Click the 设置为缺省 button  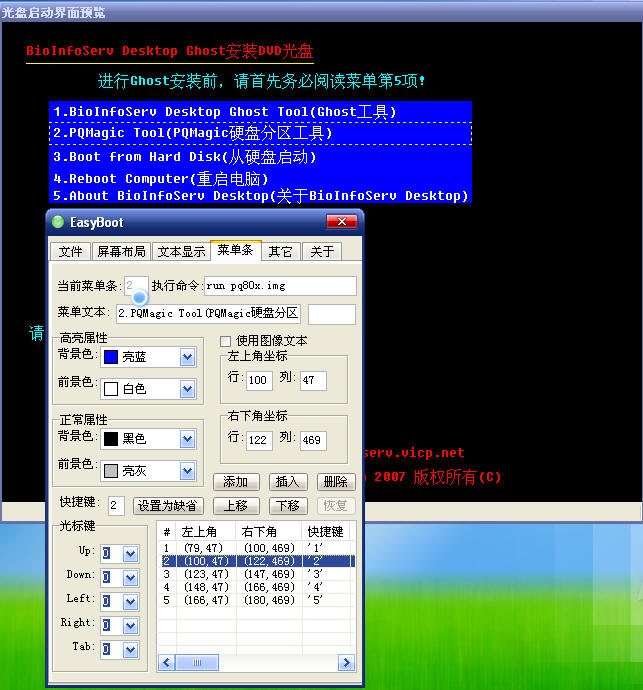tap(168, 506)
